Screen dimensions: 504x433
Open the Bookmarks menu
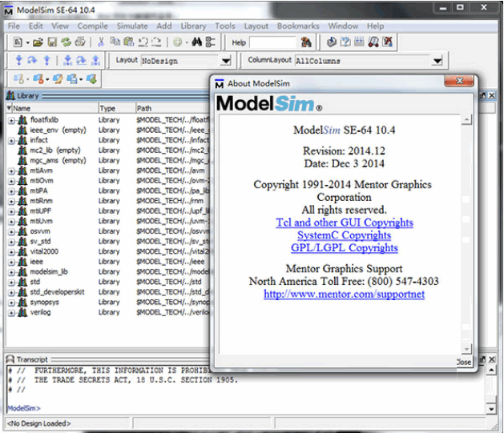pos(298,26)
